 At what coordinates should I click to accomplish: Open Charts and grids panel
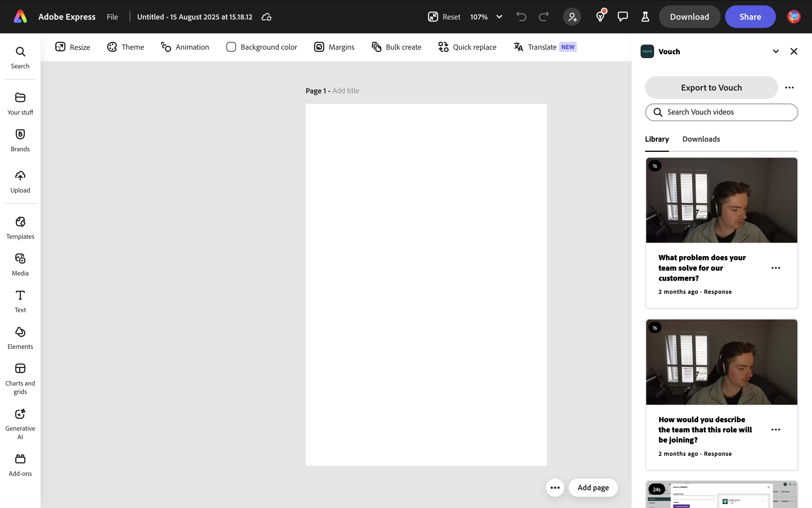[20, 379]
